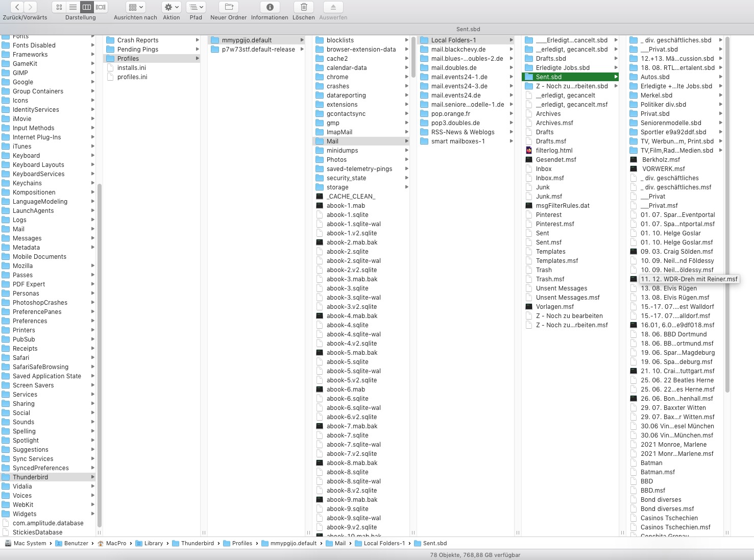
Task: Click Library in the path bar
Action: pyautogui.click(x=153, y=543)
